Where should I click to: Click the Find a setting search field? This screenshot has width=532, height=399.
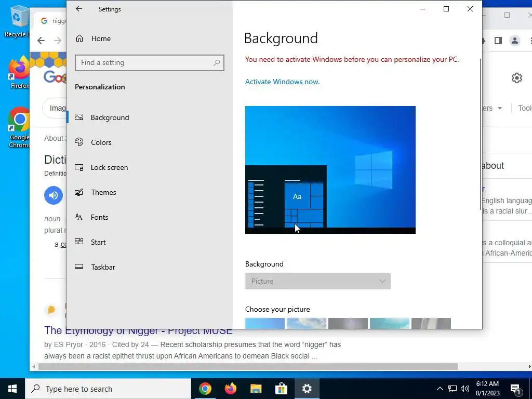click(149, 63)
